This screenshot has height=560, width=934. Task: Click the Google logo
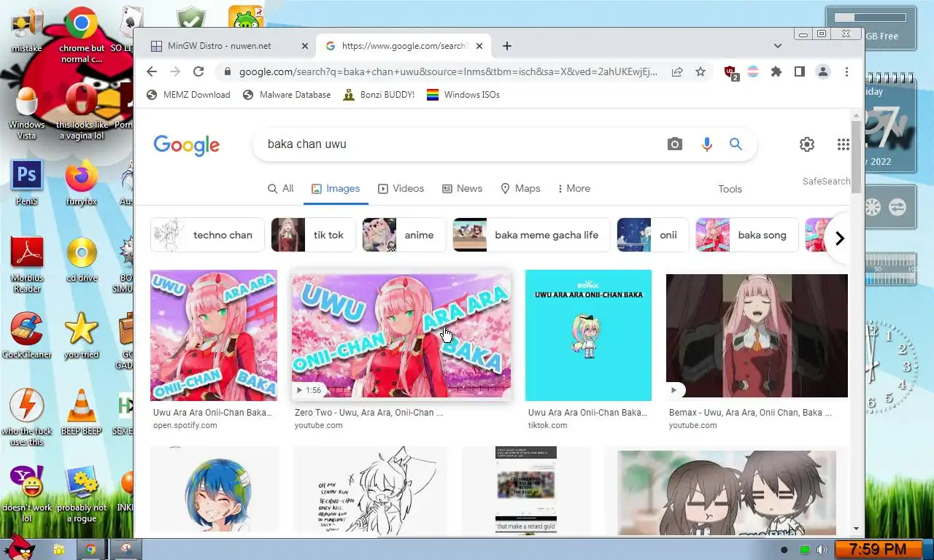(186, 145)
